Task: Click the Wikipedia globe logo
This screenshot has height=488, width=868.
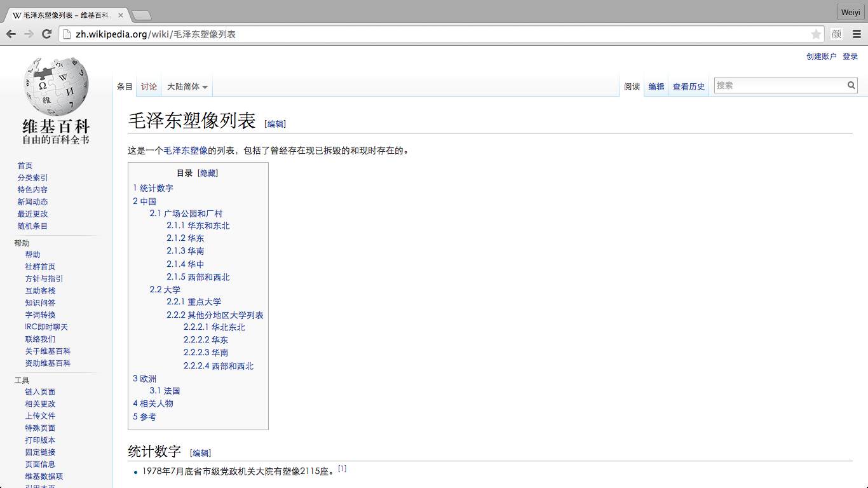Action: pyautogui.click(x=56, y=86)
